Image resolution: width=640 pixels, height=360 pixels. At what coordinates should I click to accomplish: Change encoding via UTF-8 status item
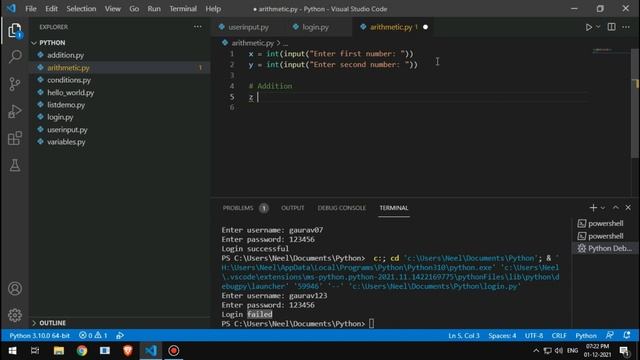tap(534, 336)
